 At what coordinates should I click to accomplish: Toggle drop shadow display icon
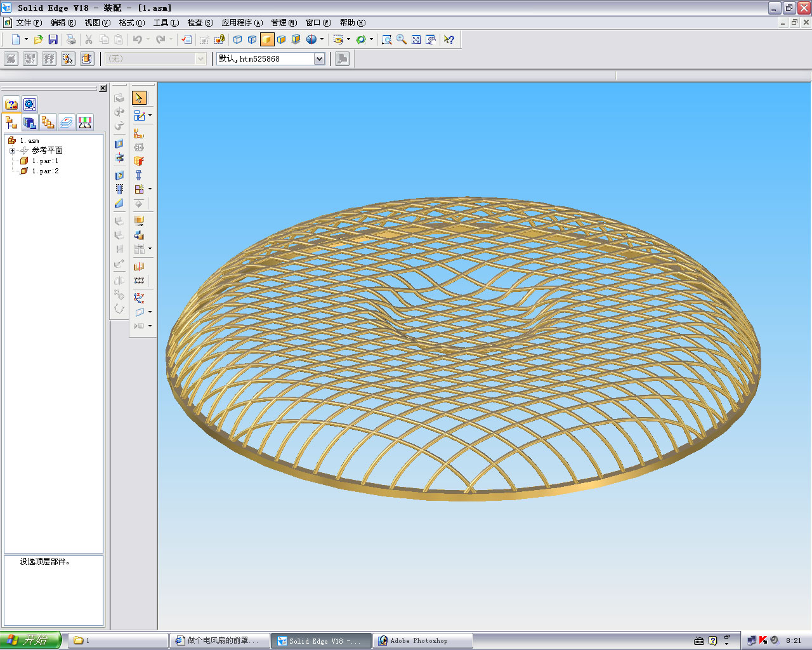296,39
